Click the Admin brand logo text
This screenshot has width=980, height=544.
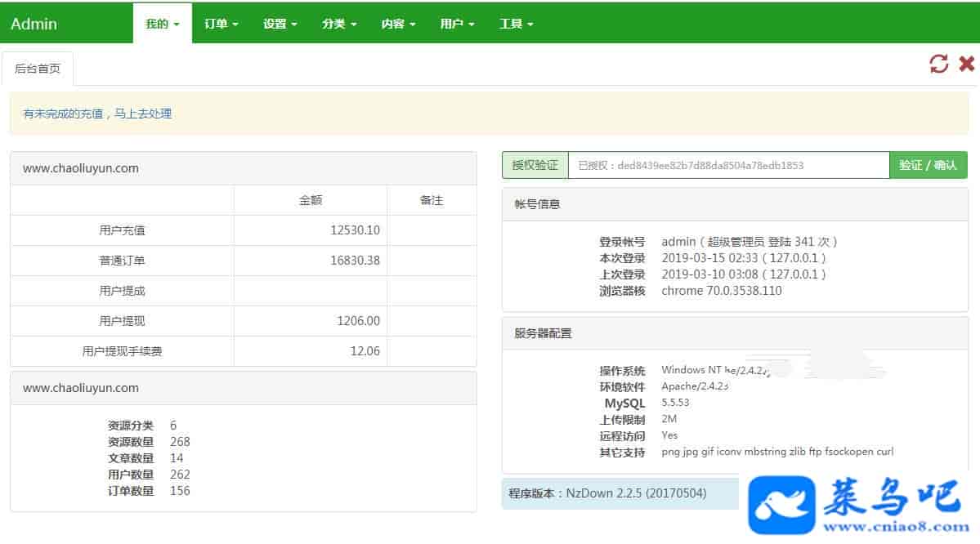click(x=34, y=24)
